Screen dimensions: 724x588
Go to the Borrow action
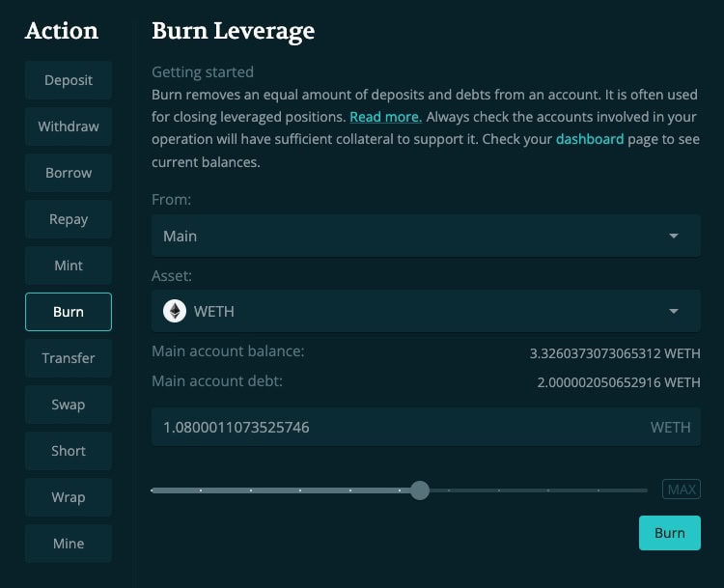tap(69, 173)
